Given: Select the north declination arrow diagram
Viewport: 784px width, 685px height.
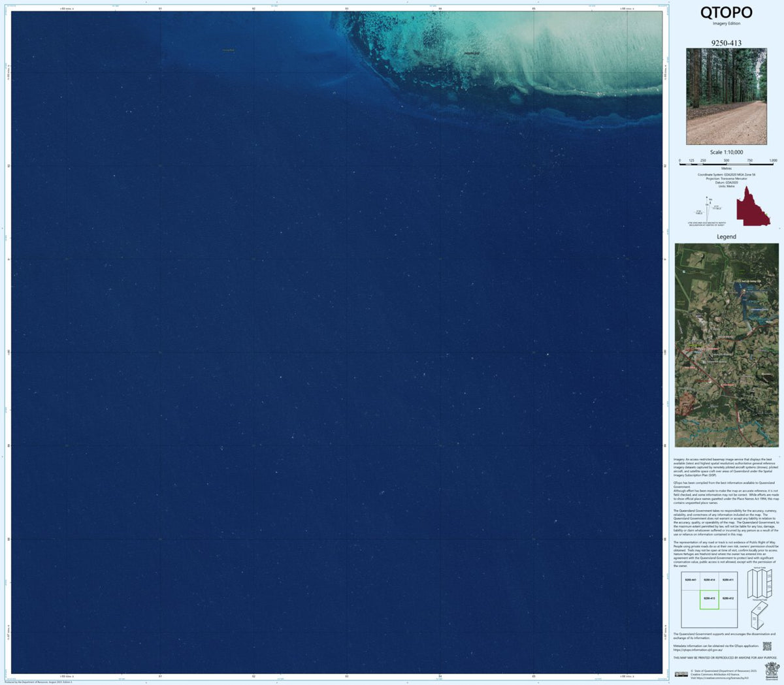Looking at the screenshot, I should pyautogui.click(x=707, y=210).
